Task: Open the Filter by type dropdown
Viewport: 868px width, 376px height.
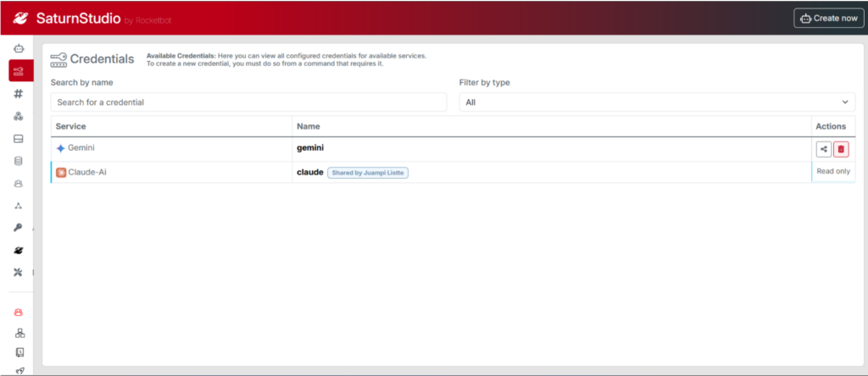Action: pyautogui.click(x=657, y=102)
